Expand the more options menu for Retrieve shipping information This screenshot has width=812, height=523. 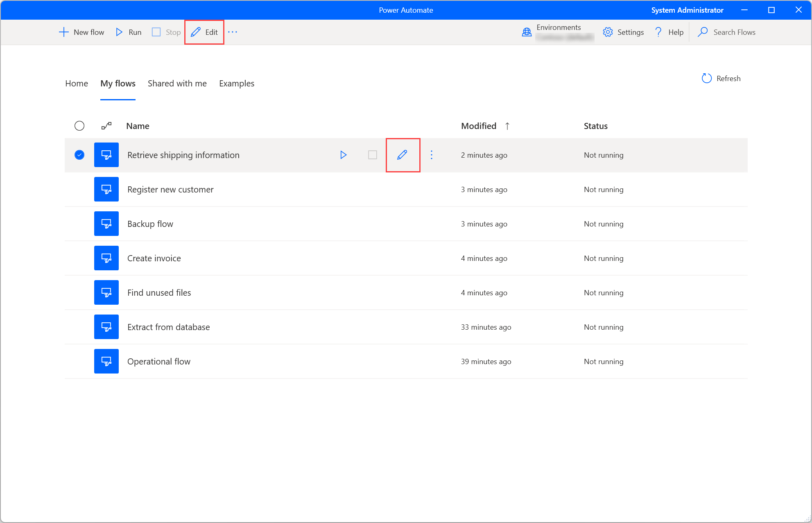pos(433,155)
